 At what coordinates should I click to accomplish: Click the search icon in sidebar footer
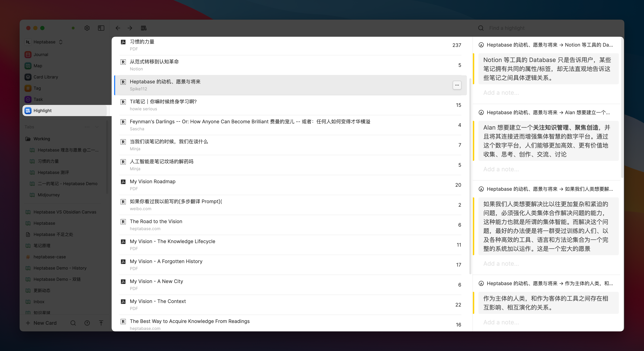pyautogui.click(x=73, y=323)
